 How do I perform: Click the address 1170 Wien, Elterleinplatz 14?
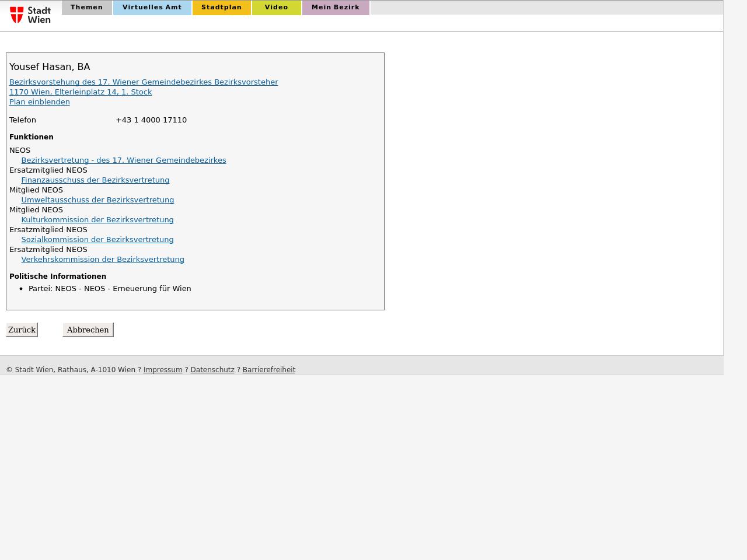(x=81, y=92)
